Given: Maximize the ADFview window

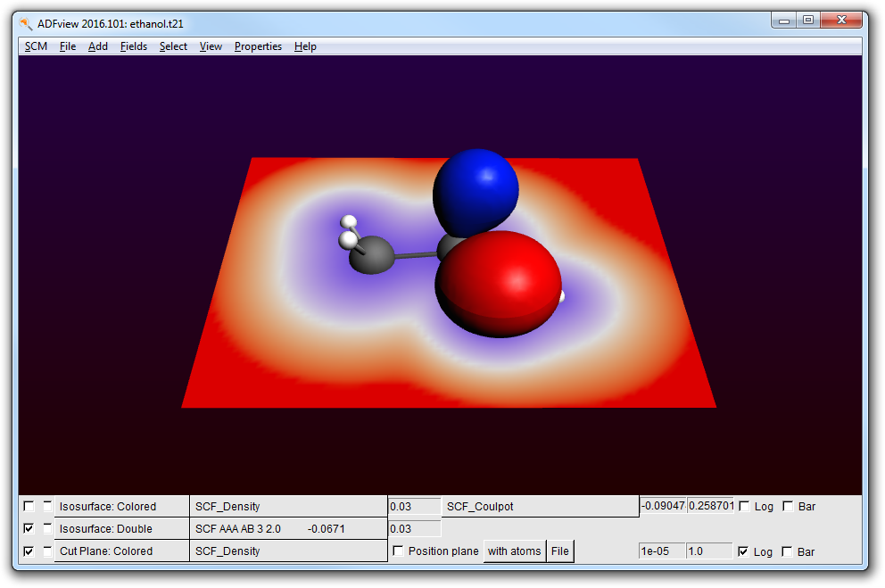Looking at the screenshot, I should (x=808, y=21).
